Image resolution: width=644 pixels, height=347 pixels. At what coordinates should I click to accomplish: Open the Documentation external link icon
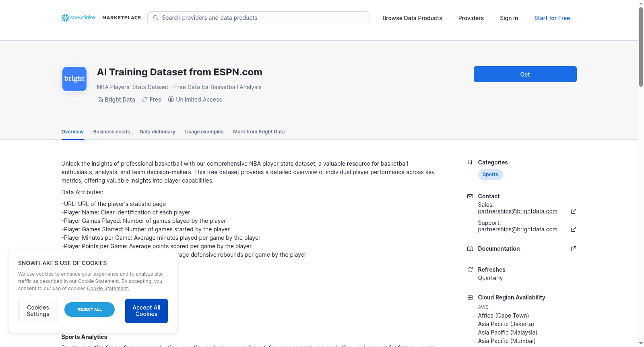point(574,249)
